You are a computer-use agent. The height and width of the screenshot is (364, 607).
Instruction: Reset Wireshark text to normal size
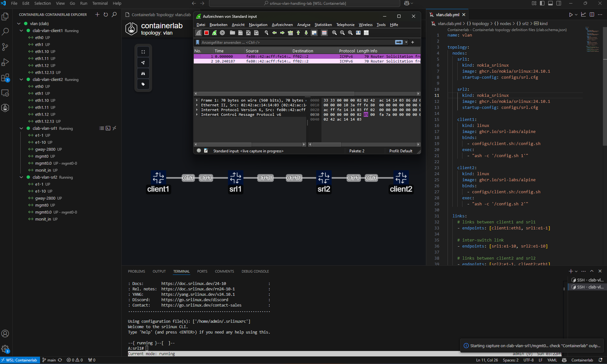pyautogui.click(x=350, y=33)
